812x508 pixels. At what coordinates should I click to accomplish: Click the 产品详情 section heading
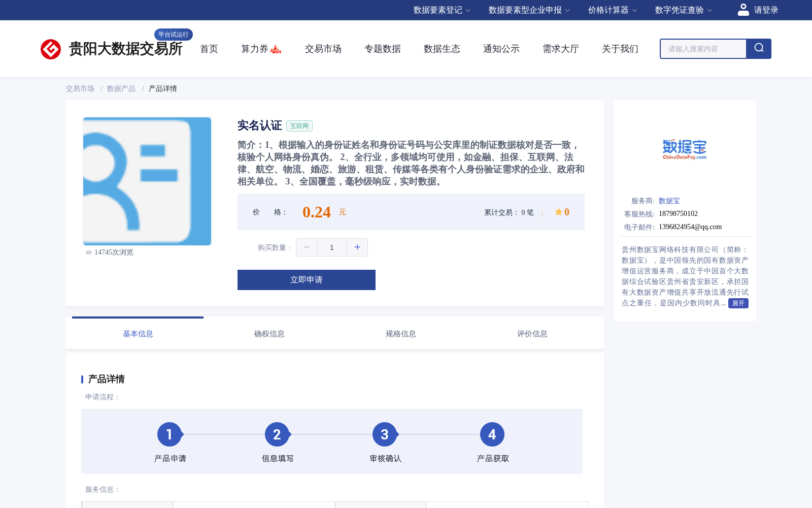[x=107, y=379]
